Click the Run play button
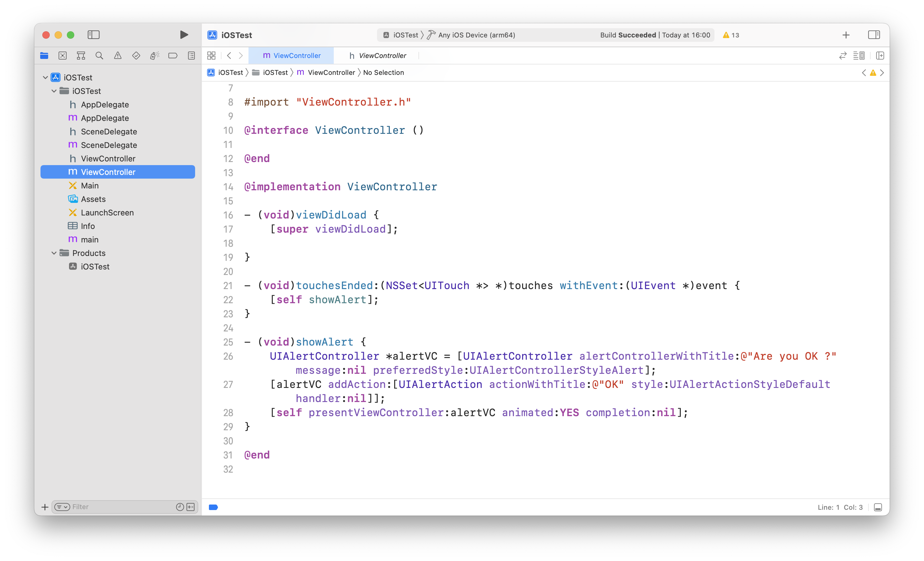The height and width of the screenshot is (561, 924). (x=183, y=35)
